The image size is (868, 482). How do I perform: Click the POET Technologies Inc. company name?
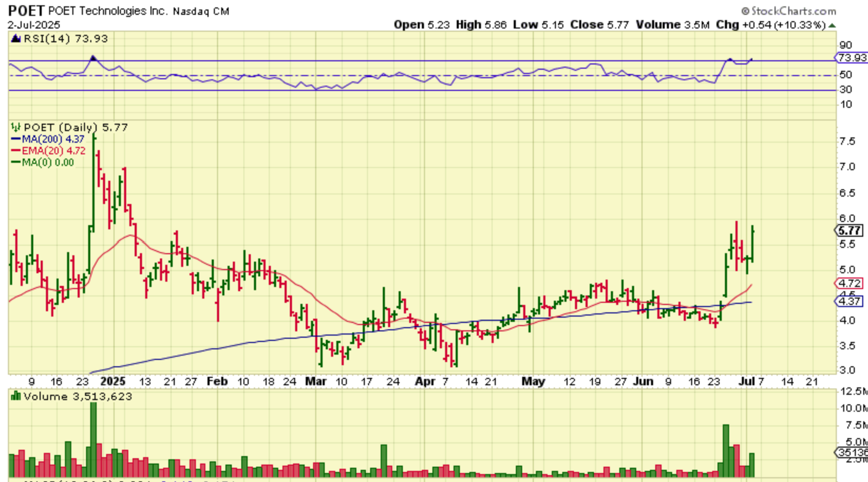107,11
